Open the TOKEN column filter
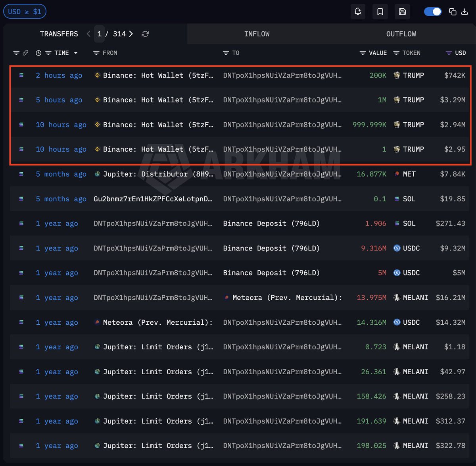The height and width of the screenshot is (466, 476). [x=396, y=53]
